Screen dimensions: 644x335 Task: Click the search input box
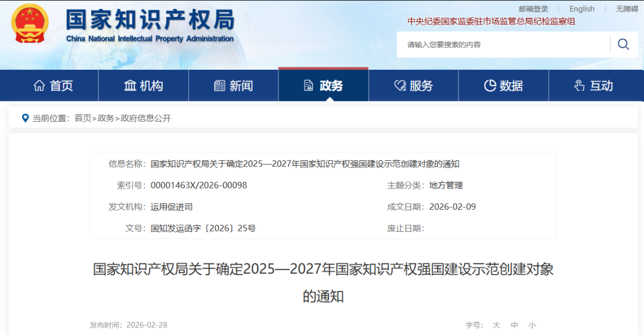pos(503,44)
